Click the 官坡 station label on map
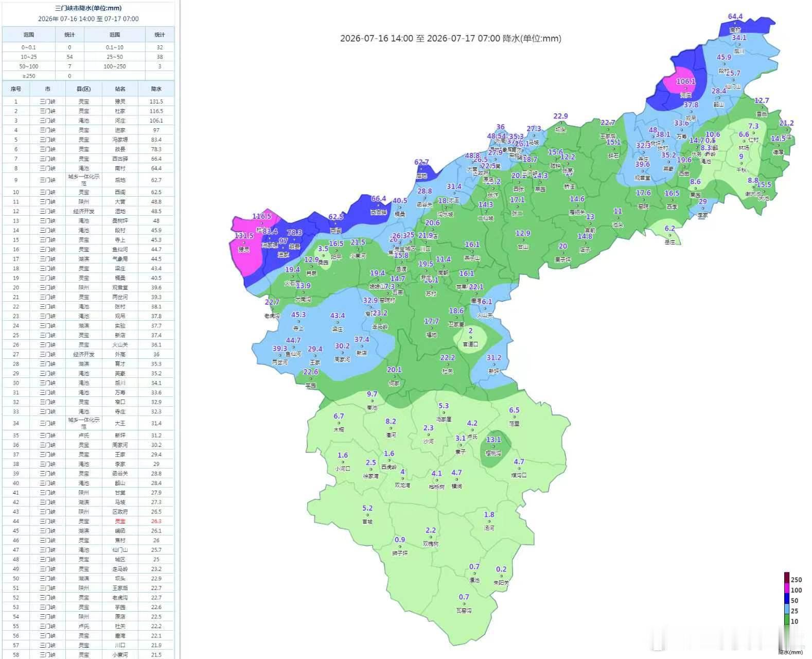Viewport: 812px width, 659px height. pos(367,522)
